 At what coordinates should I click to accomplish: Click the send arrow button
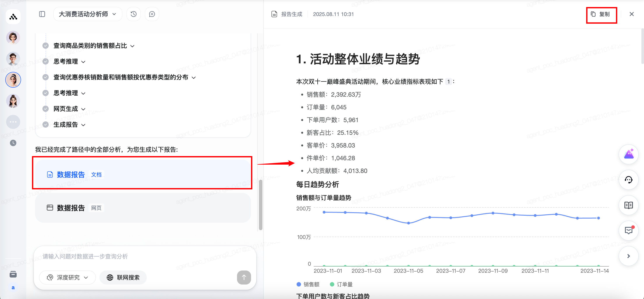click(244, 277)
